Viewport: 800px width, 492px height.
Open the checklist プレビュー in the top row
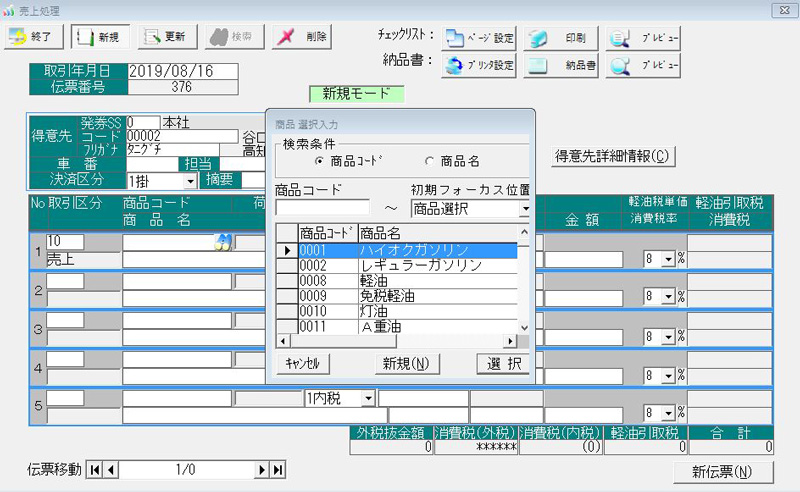644,39
